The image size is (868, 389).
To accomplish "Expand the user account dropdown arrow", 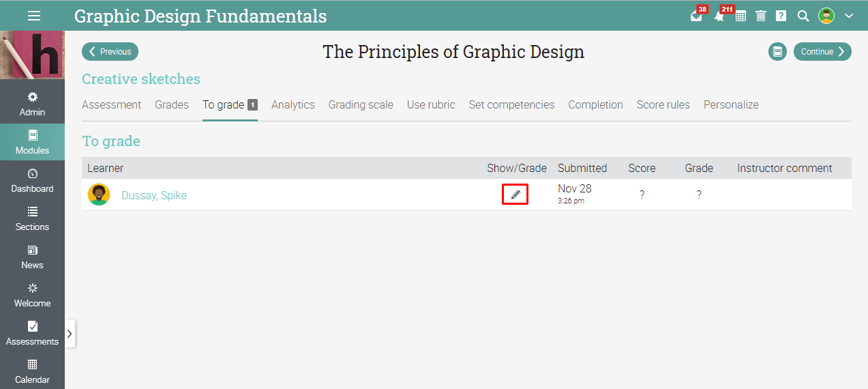I will pos(849,16).
